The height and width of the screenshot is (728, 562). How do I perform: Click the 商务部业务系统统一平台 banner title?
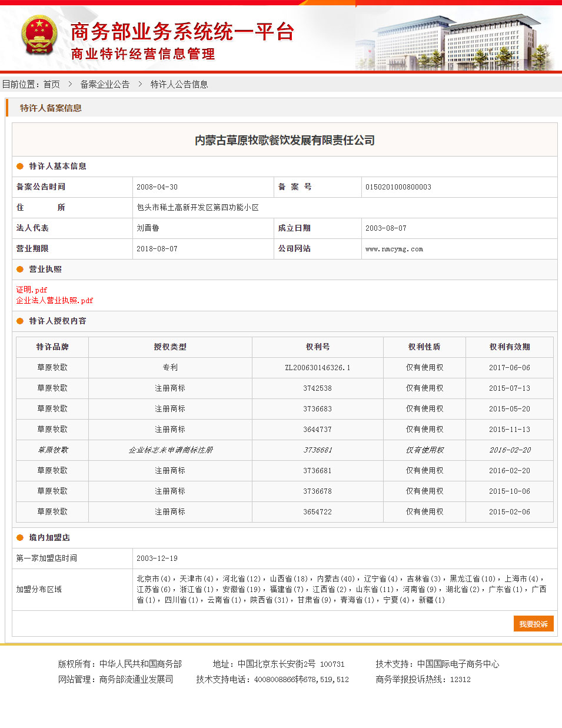(182, 32)
